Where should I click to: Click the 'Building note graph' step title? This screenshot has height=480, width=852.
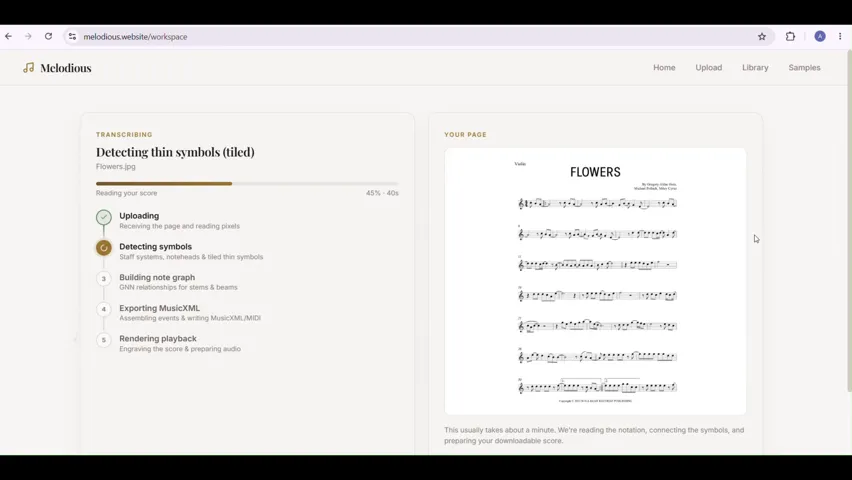click(x=157, y=277)
